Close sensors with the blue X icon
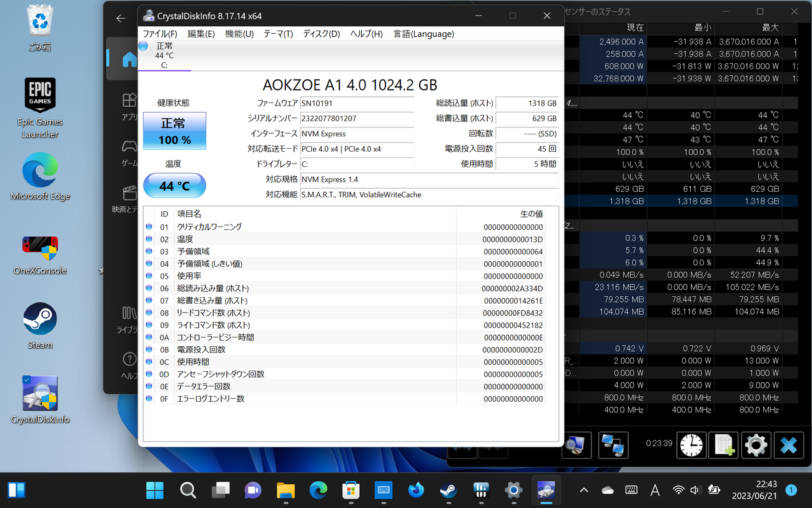The height and width of the screenshot is (508, 812). pyautogui.click(x=788, y=446)
